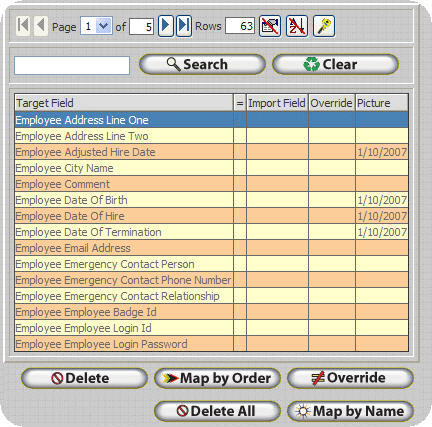Go to the previous page arrow
The height and width of the screenshot is (427, 432).
pos(41,26)
